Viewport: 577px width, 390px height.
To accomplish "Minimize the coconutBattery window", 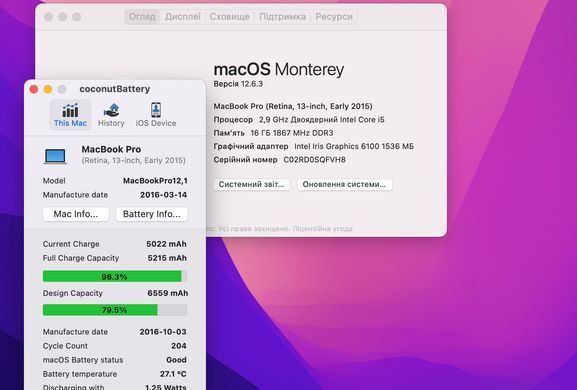I will pos(48,89).
